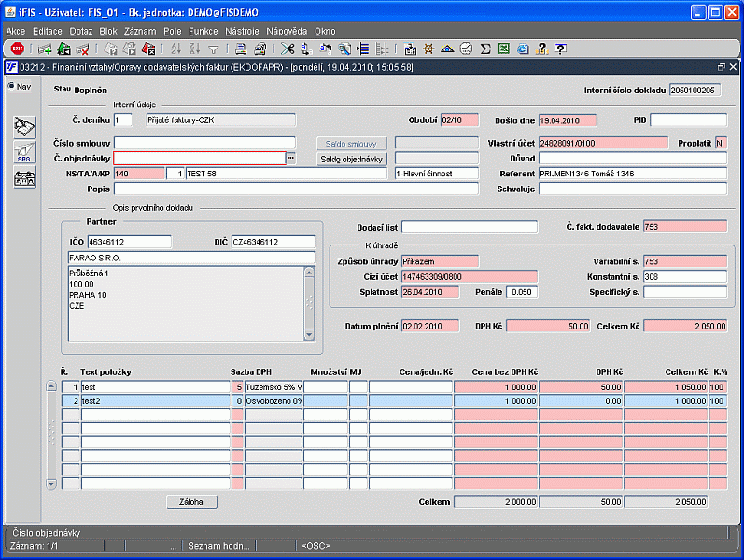744x560 pixels.
Task: Click the Dodací list input field
Action: [470, 227]
